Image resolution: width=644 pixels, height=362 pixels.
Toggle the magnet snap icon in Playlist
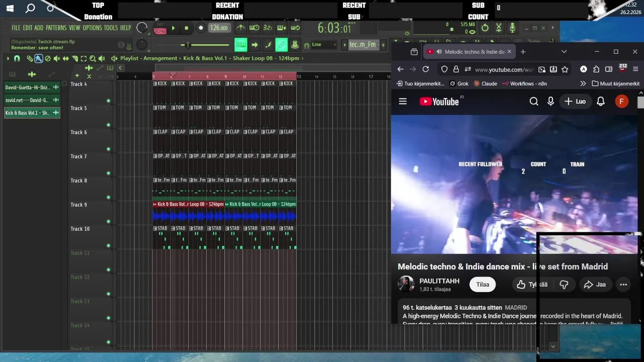coord(17,58)
